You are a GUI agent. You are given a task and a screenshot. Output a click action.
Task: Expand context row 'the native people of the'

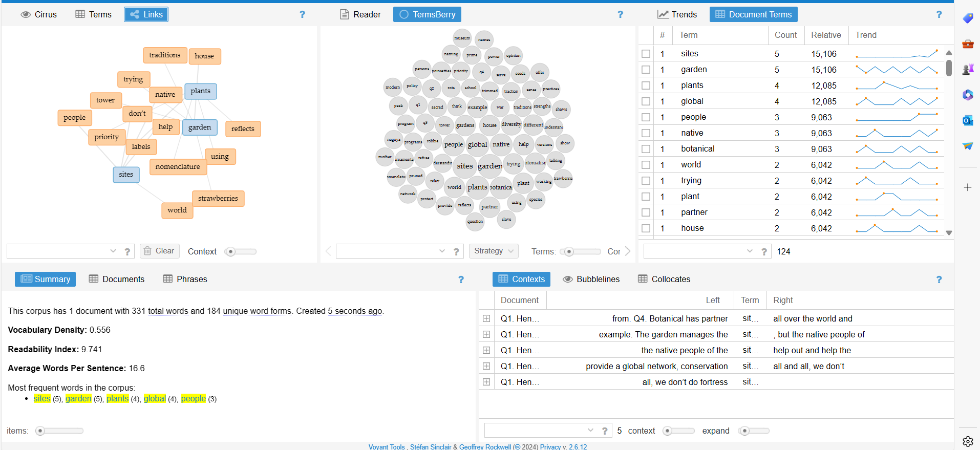(x=486, y=350)
